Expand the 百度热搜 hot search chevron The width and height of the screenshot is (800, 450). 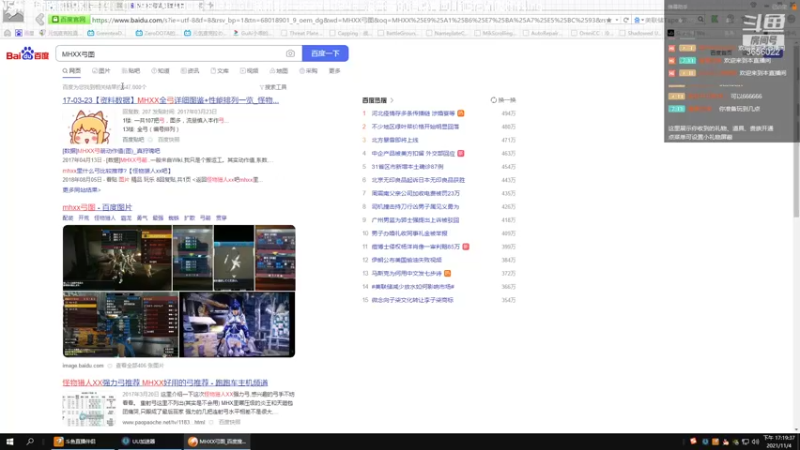(x=392, y=100)
